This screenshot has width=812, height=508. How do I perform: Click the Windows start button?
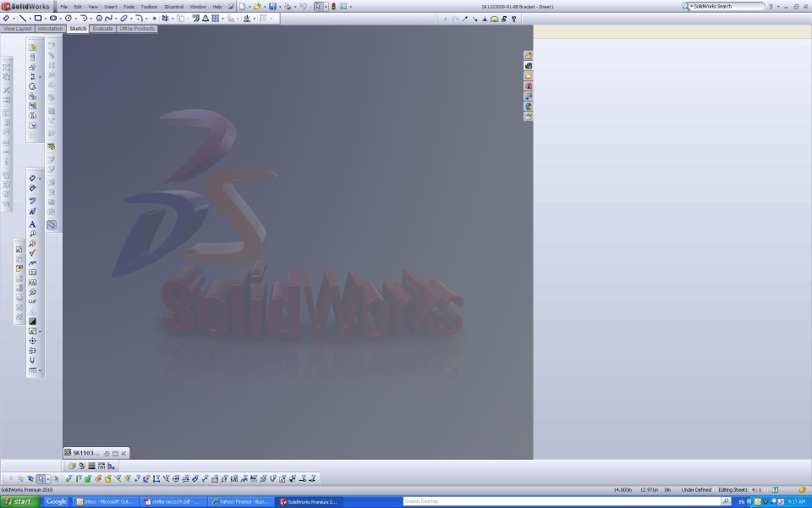click(x=19, y=502)
